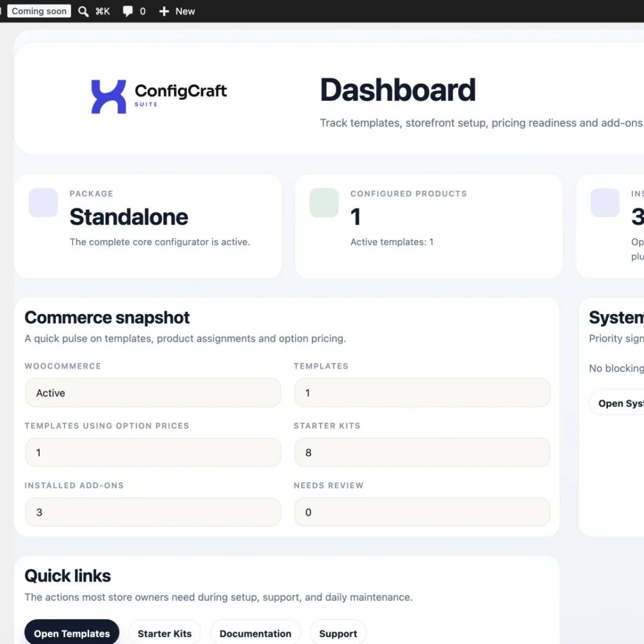The image size is (644, 644).
Task: Click the Coming soon badge
Action: point(39,11)
